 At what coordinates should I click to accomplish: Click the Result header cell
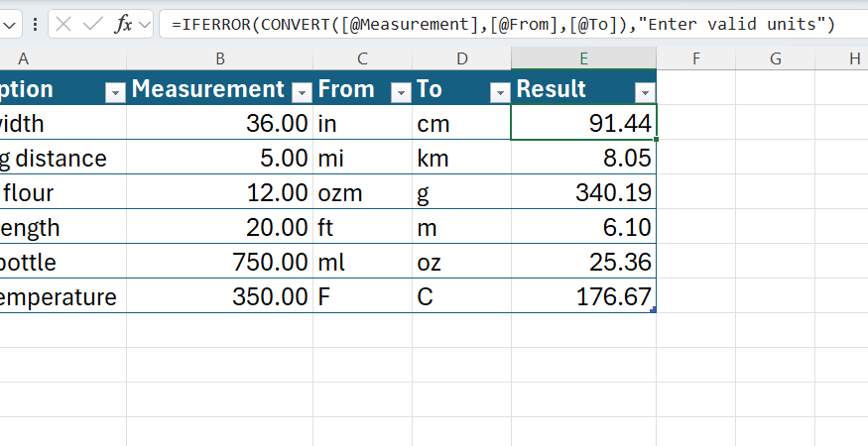(x=583, y=88)
